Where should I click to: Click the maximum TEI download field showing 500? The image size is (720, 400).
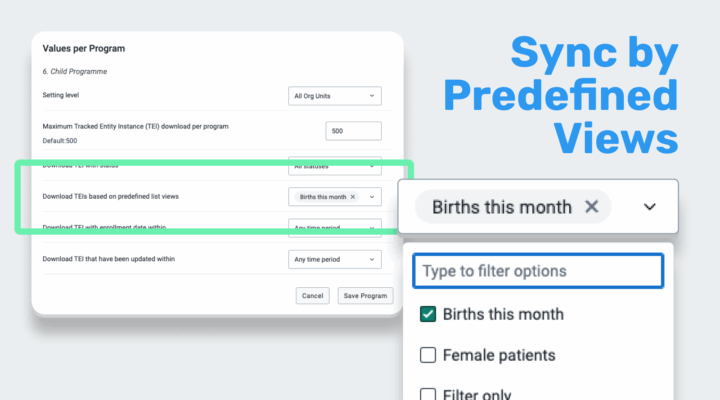click(x=353, y=131)
